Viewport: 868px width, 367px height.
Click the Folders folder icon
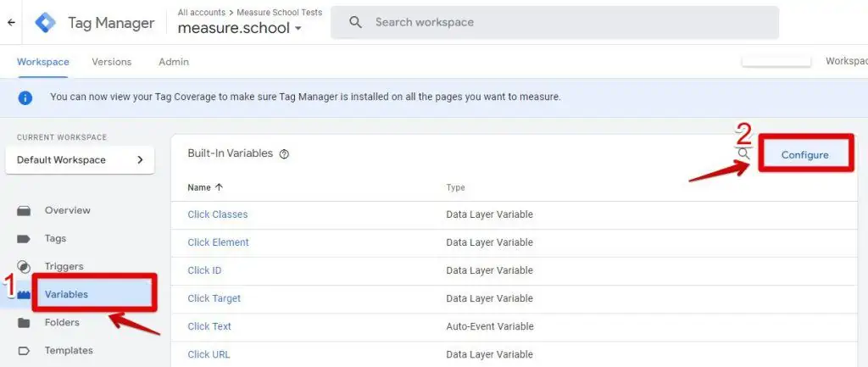(x=24, y=323)
